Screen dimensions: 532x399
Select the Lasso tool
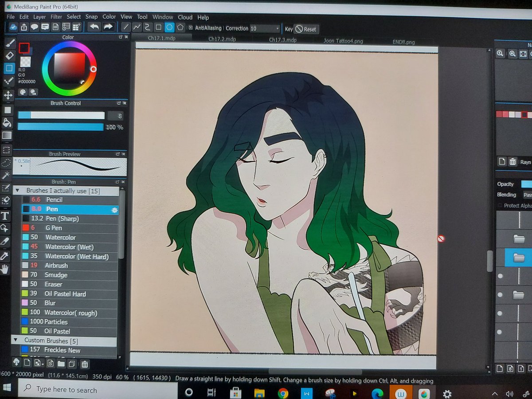coord(6,163)
